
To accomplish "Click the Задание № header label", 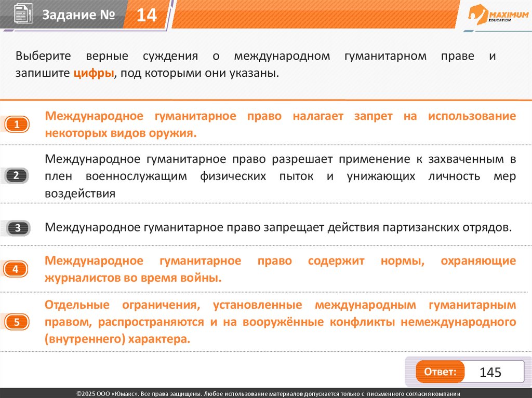I will click(x=78, y=15).
